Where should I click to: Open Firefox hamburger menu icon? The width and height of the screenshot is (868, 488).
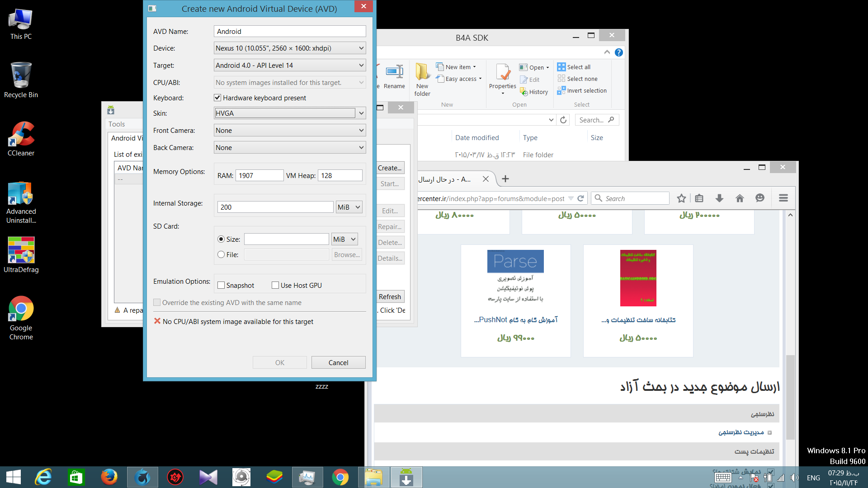[x=783, y=198]
